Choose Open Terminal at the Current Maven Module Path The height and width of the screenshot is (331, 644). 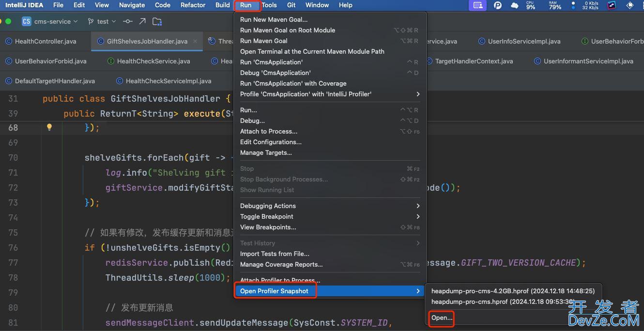coord(330,51)
